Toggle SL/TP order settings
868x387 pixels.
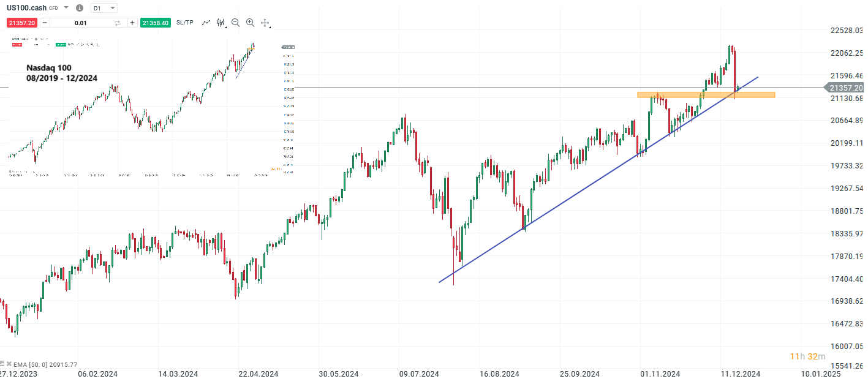click(x=184, y=22)
